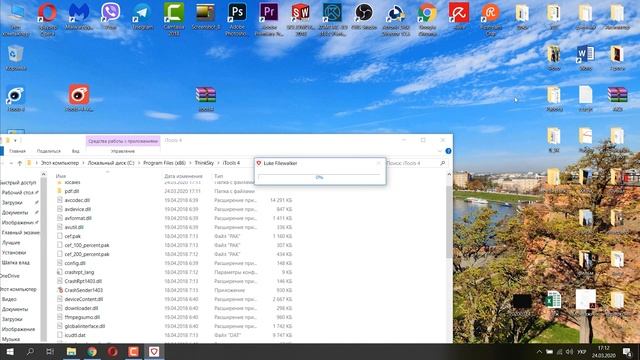This screenshot has height=360, width=640.
Task: Open the Action Center notifications icon
Action: coord(627,351)
